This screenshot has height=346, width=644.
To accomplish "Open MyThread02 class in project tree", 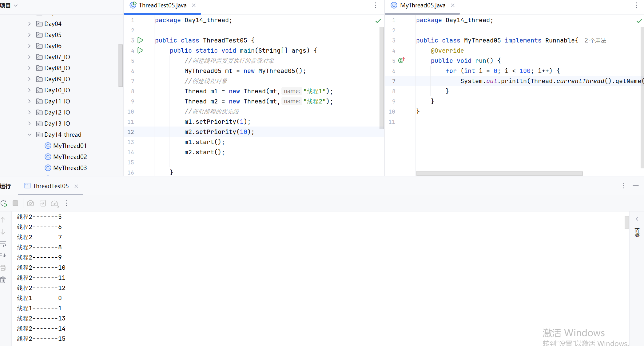I will point(70,157).
